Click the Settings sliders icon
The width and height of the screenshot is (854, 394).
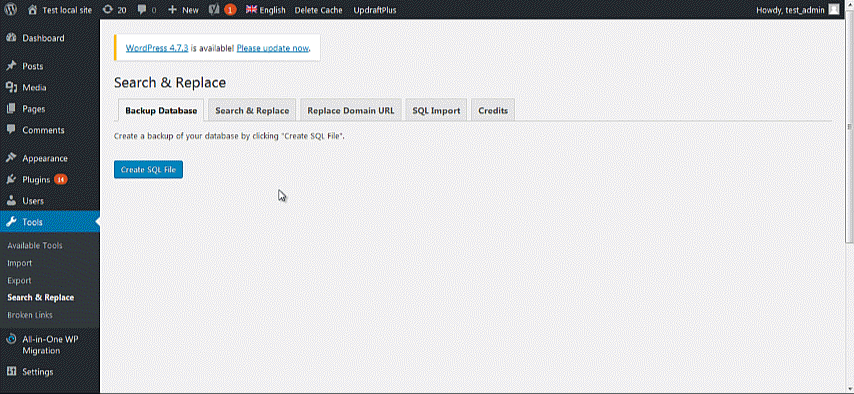10,372
